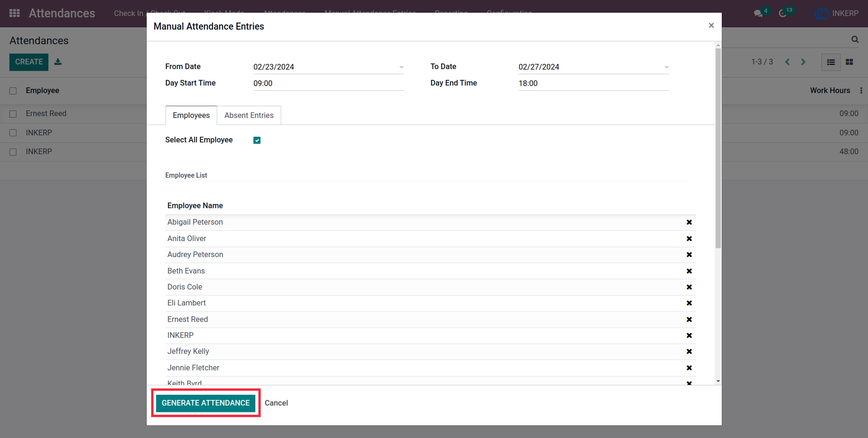Image resolution: width=868 pixels, height=438 pixels.
Task: Remove Eli Lambert from employee list
Action: (689, 303)
